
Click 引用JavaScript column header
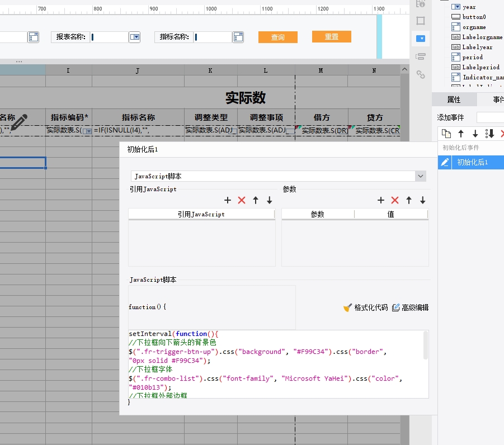click(x=201, y=214)
